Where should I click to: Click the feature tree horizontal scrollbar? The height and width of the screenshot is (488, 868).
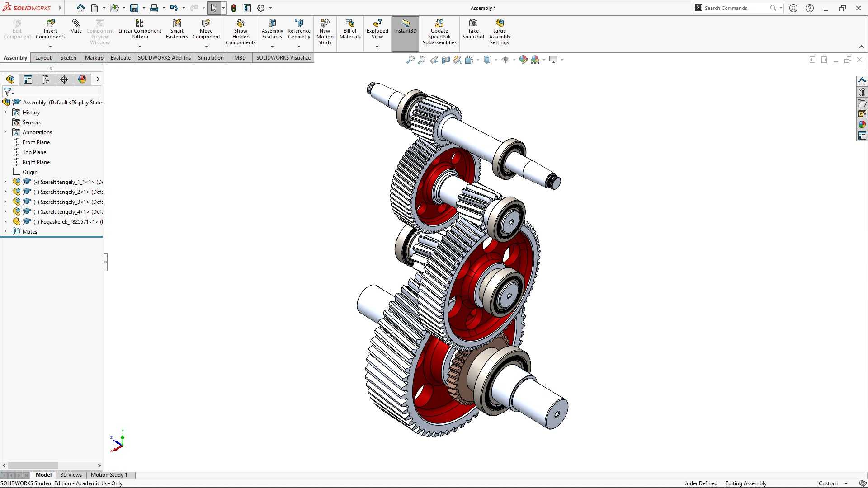[x=33, y=465]
